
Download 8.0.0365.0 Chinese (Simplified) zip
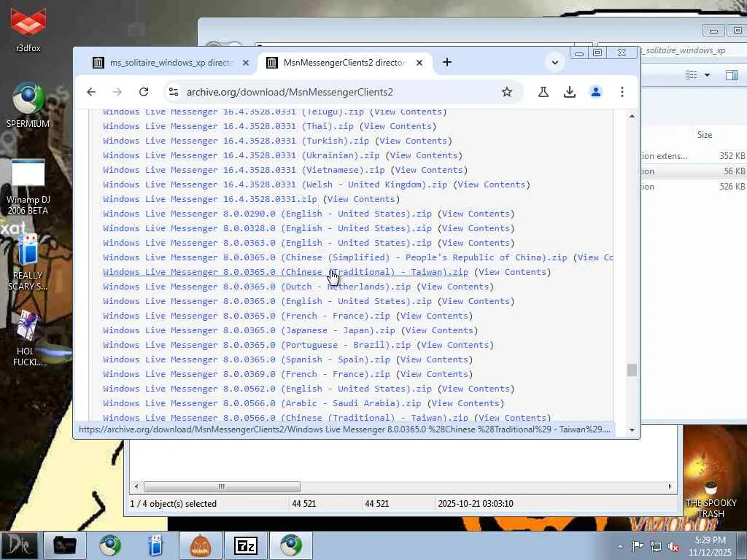[335, 257]
